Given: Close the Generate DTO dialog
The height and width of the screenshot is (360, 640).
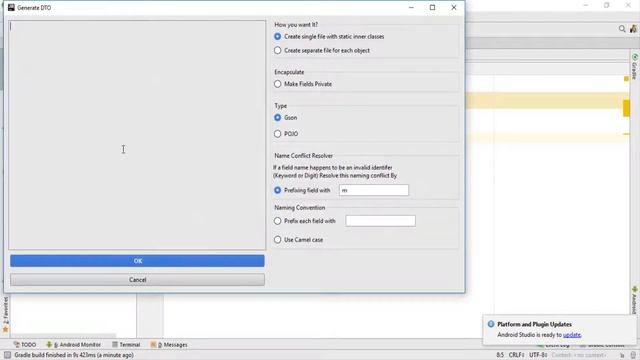Looking at the screenshot, I should (x=453, y=7).
